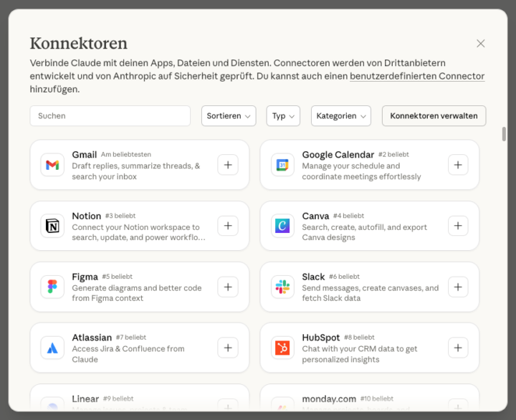The image size is (516, 420).
Task: Click '#9 beliebt' label beside Linear
Action: click(x=118, y=398)
